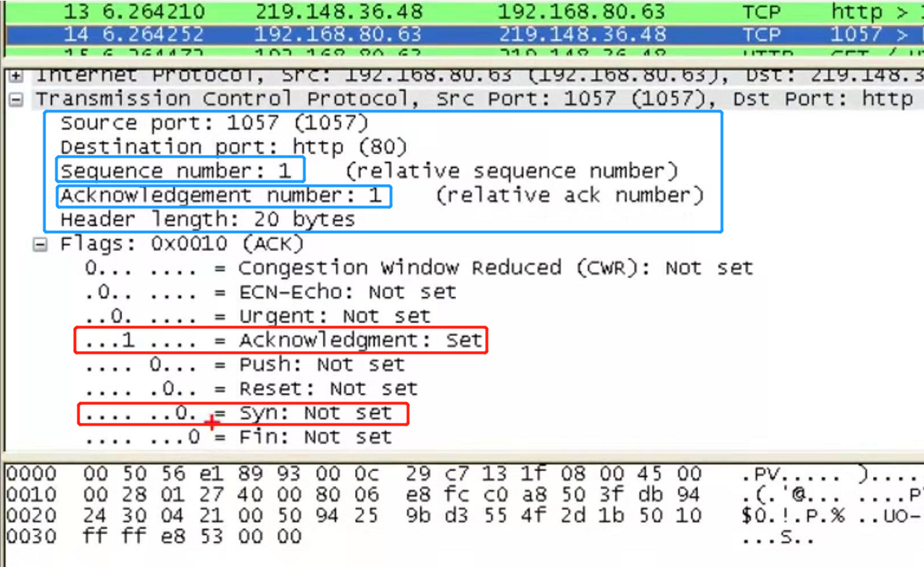Viewport: 924px width, 567px height.
Task: Click hex offset 0020 in the bytes pane
Action: click(31, 515)
